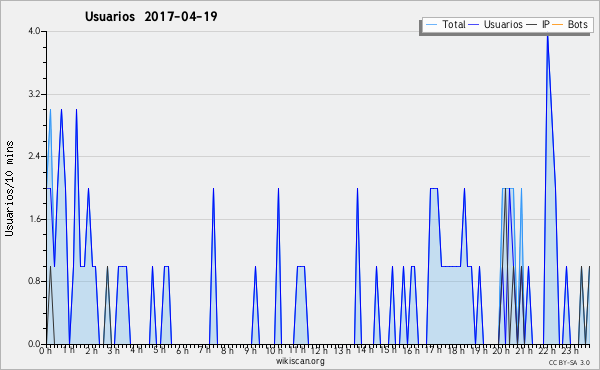Viewport: 600px width, 370px height.
Task: Click the '10 h' x-axis label
Action: [x=274, y=350]
